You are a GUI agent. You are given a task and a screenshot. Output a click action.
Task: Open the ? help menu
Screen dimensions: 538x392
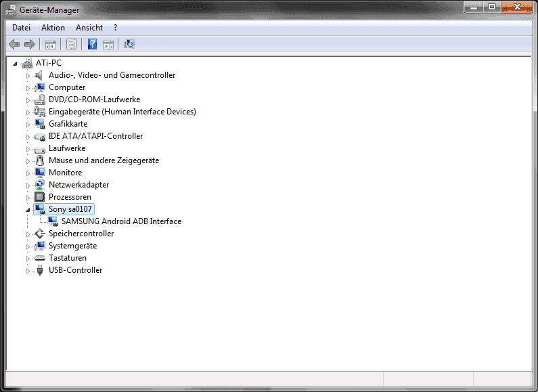(115, 28)
